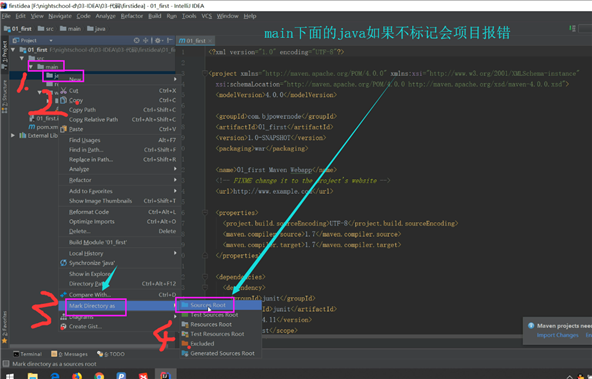This screenshot has width=592, height=379.
Task: Click the tool window toggle square in status bar
Action: 6,364
